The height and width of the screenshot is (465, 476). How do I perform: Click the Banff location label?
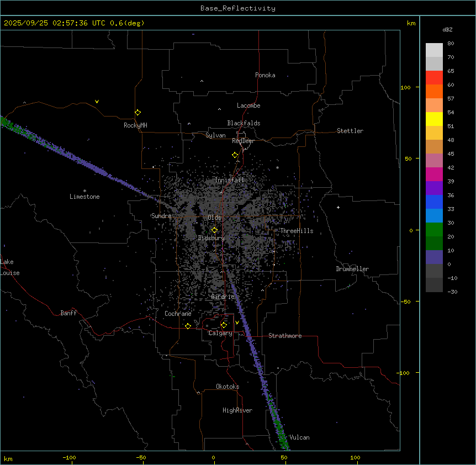(68, 313)
